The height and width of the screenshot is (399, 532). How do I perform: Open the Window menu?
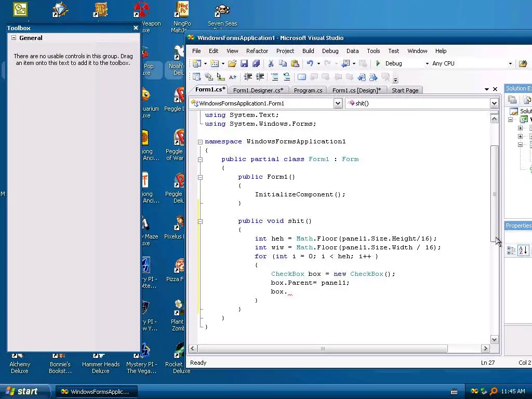click(417, 51)
